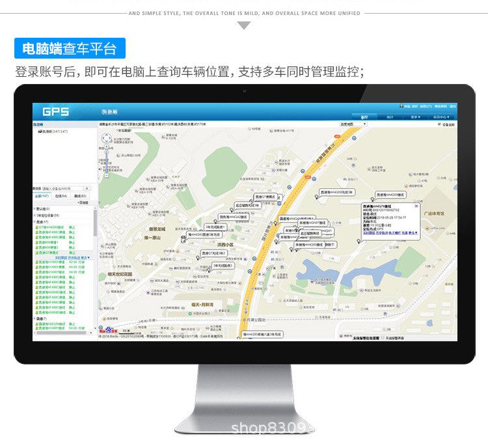Screen dimensions: 488x448
Task: Click the GPS logo in the header
Action: [55, 111]
